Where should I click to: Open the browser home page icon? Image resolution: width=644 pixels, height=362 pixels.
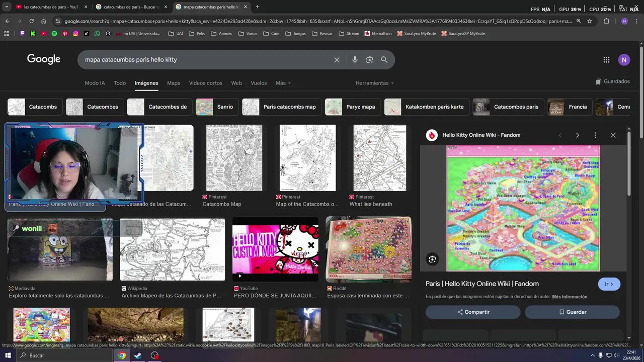pos(44,21)
